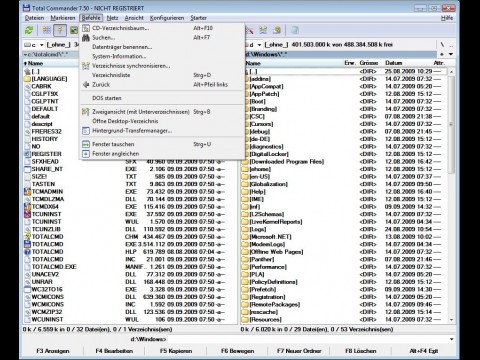
Task: Click the TCUNINST EXE file icon
Action: tap(27, 214)
